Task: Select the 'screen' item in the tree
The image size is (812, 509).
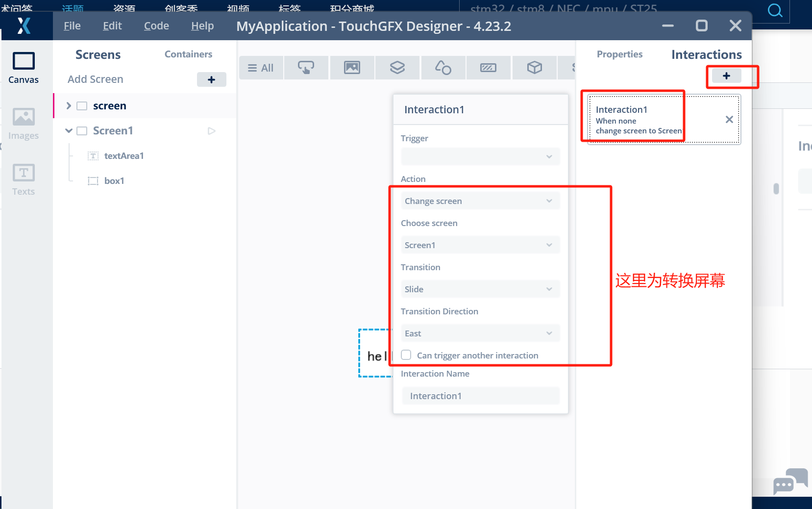Action: tap(145, 106)
